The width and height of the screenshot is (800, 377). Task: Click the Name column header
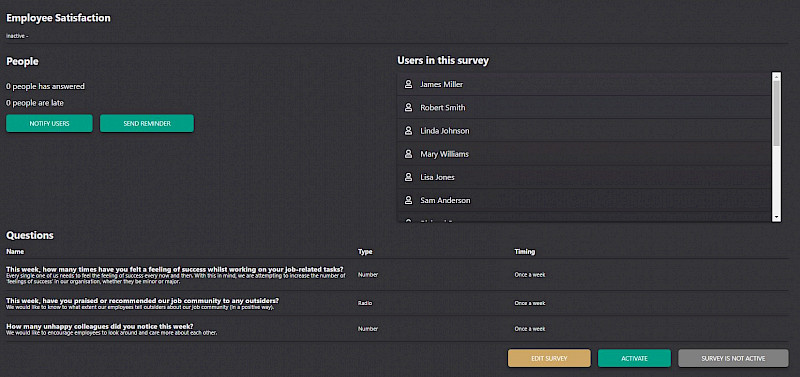coord(15,252)
